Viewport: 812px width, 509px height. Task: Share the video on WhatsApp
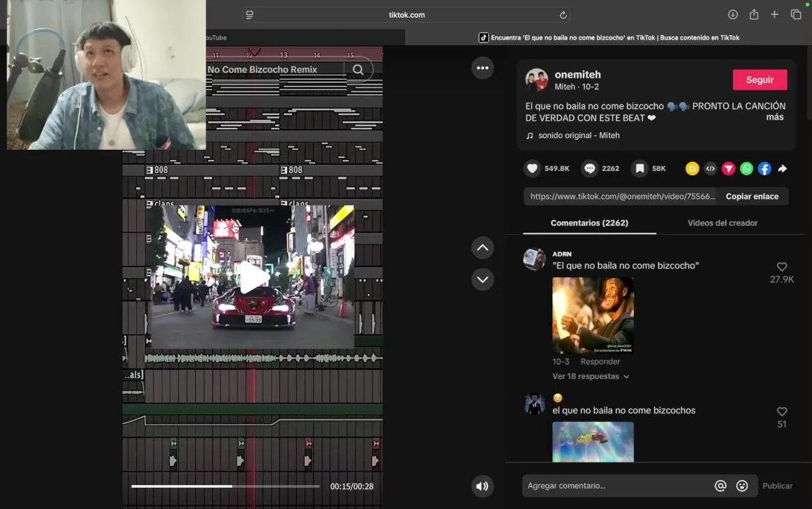tap(746, 168)
